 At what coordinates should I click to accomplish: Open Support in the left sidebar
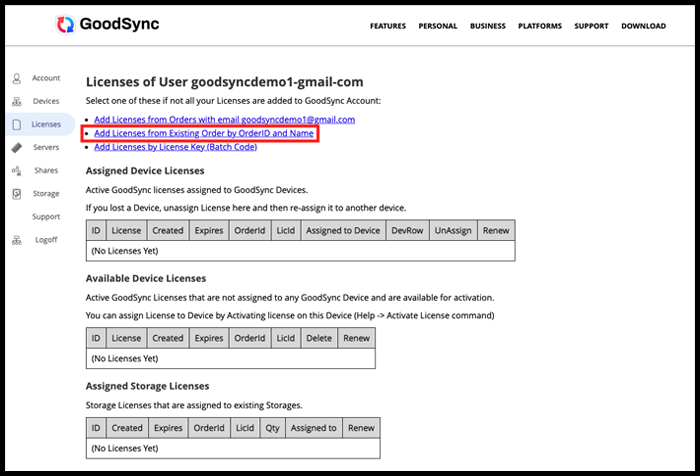(46, 217)
